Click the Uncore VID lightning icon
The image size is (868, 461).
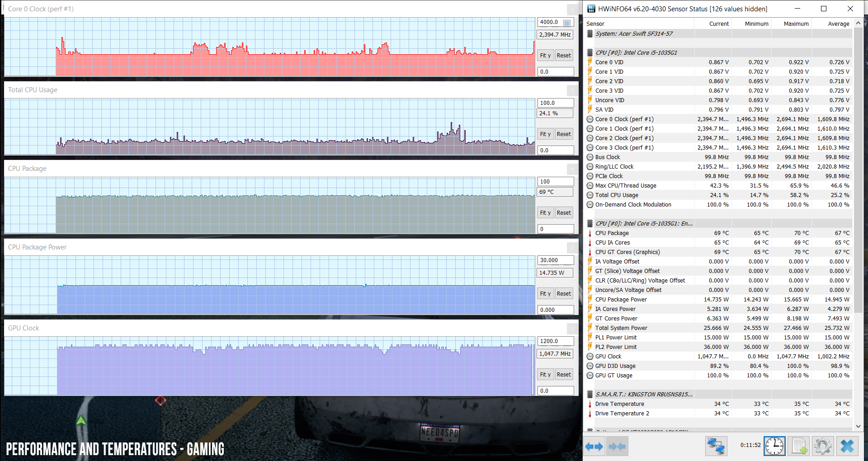coord(590,100)
